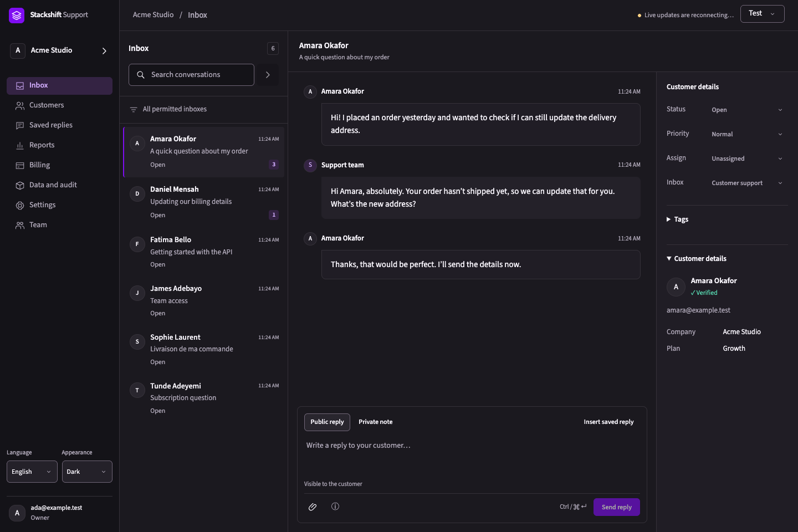Click the Team people icon in sidebar
Viewport: 798px width, 532px height.
pos(20,225)
